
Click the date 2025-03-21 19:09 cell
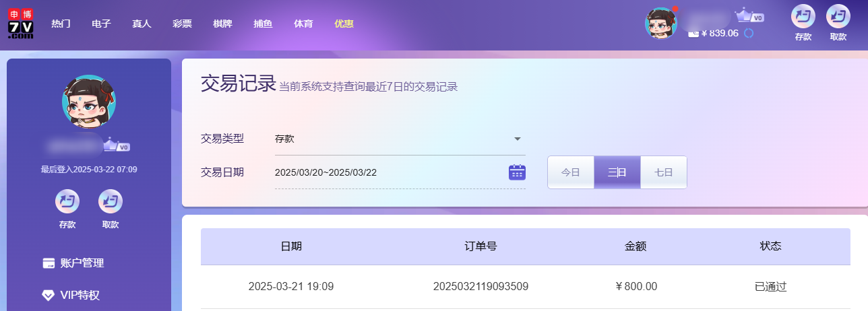[x=291, y=286]
